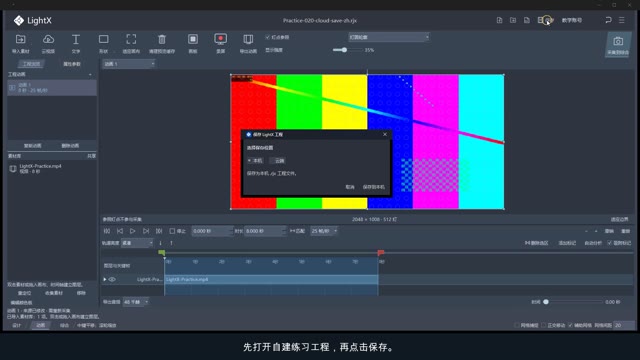The image size is (640, 360).
Task: Click the move-track-down arrow icon
Action: [x=160, y=243]
